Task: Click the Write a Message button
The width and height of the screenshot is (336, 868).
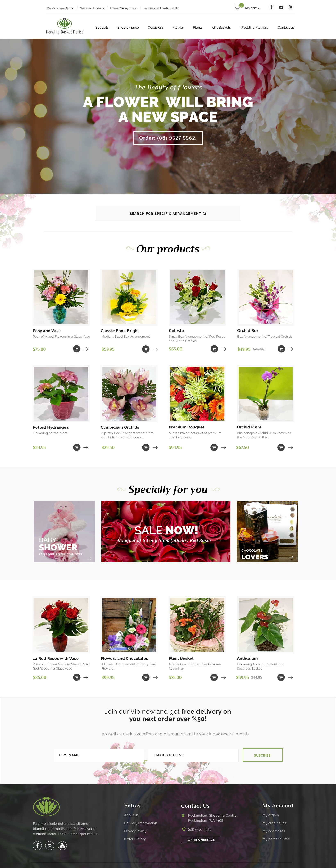Action: (201, 839)
